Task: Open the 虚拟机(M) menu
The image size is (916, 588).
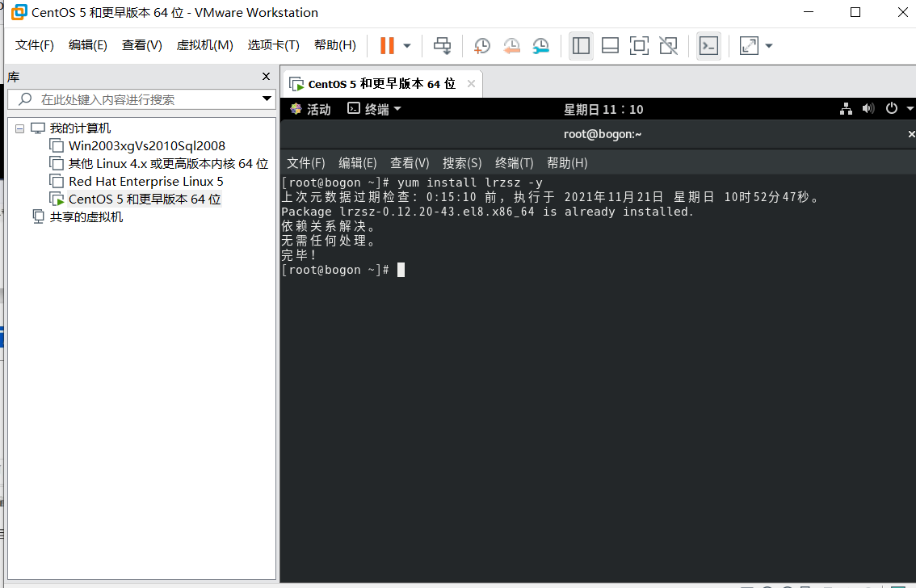Action: coord(205,45)
